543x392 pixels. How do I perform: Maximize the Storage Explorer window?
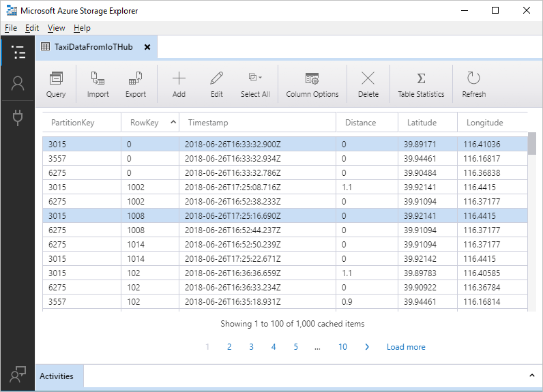[x=495, y=10]
